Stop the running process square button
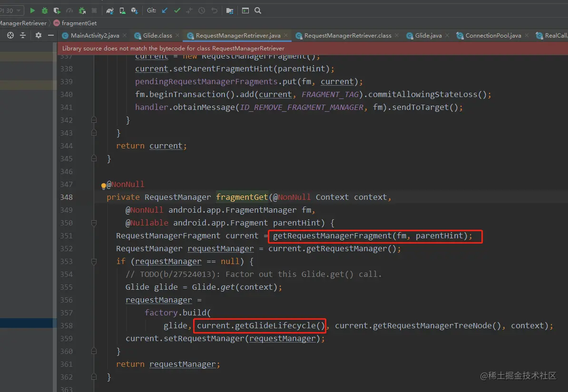Screen dimensions: 568x392 (x=94, y=10)
